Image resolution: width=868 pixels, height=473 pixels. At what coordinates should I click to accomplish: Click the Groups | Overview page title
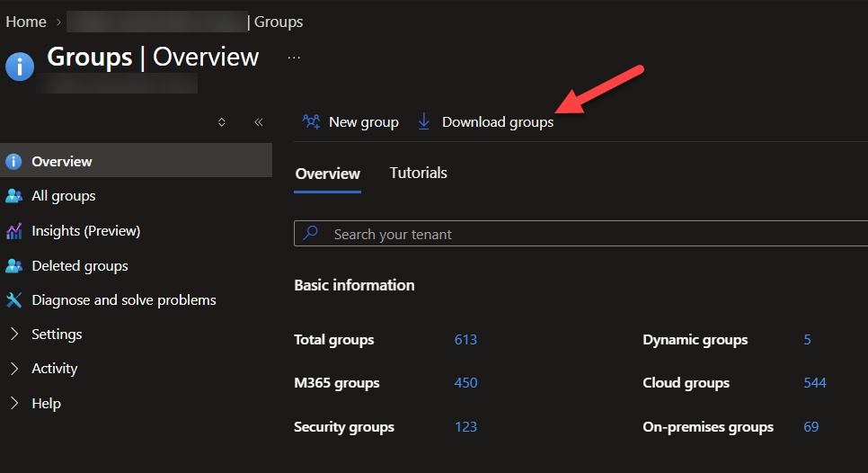[x=153, y=57]
